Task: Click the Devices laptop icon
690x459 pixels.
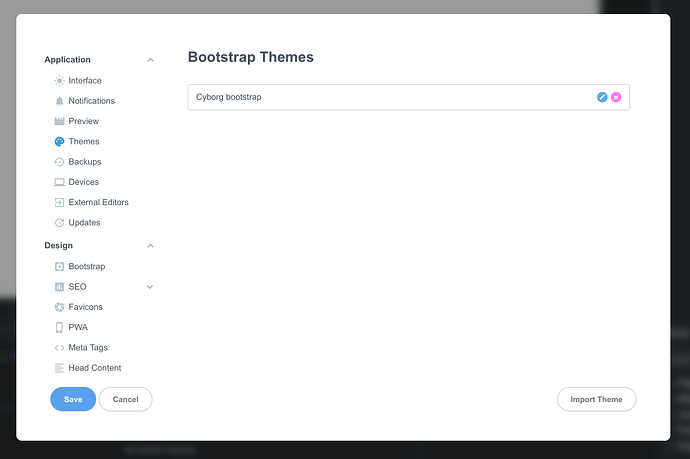Action: [x=59, y=182]
